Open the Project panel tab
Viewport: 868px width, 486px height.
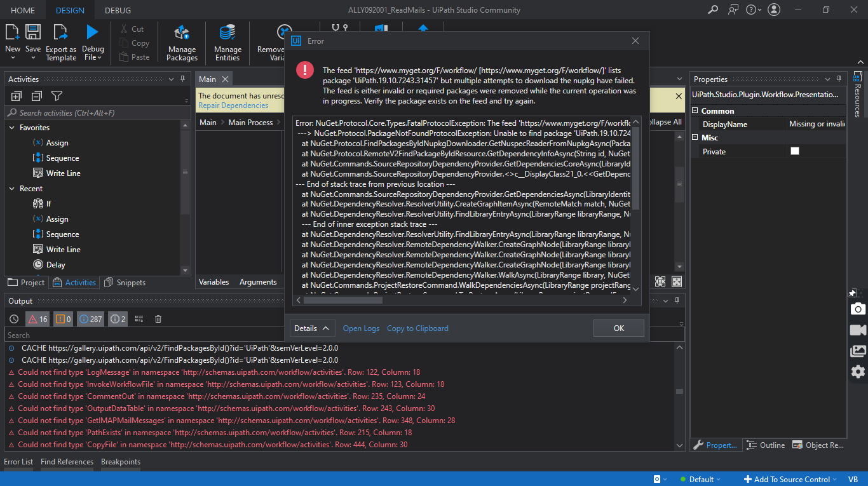coord(26,283)
